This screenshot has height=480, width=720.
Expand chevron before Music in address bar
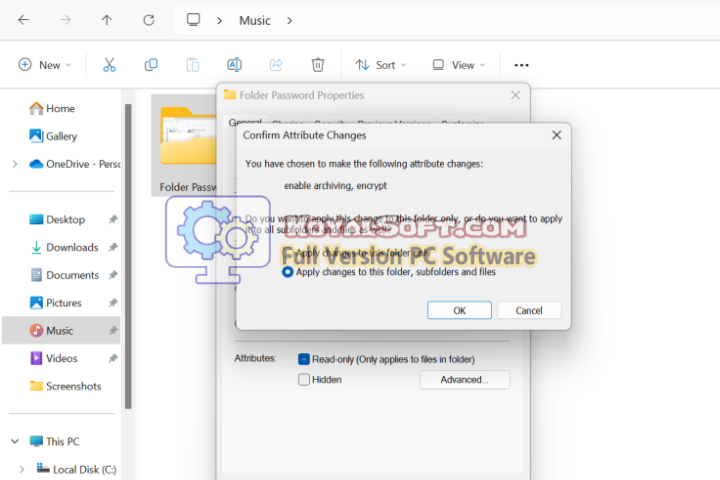(x=219, y=21)
